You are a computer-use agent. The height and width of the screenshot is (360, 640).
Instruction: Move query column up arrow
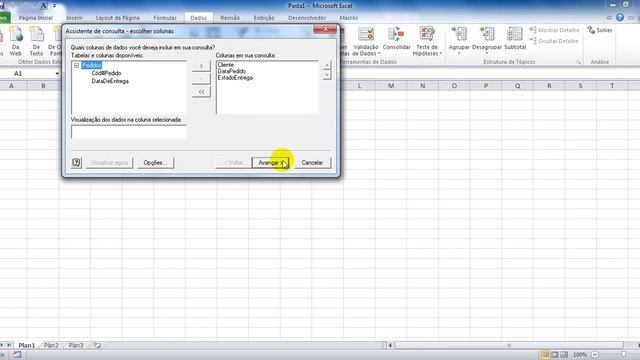[327, 65]
